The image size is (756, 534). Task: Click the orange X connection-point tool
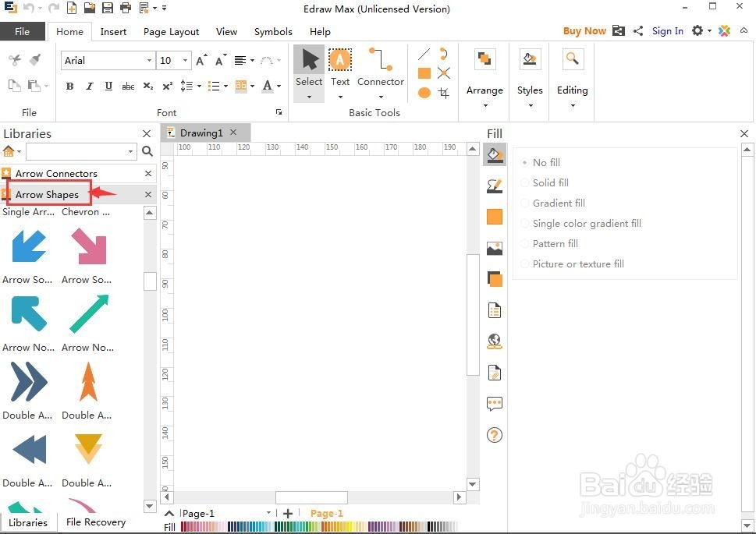pyautogui.click(x=444, y=72)
